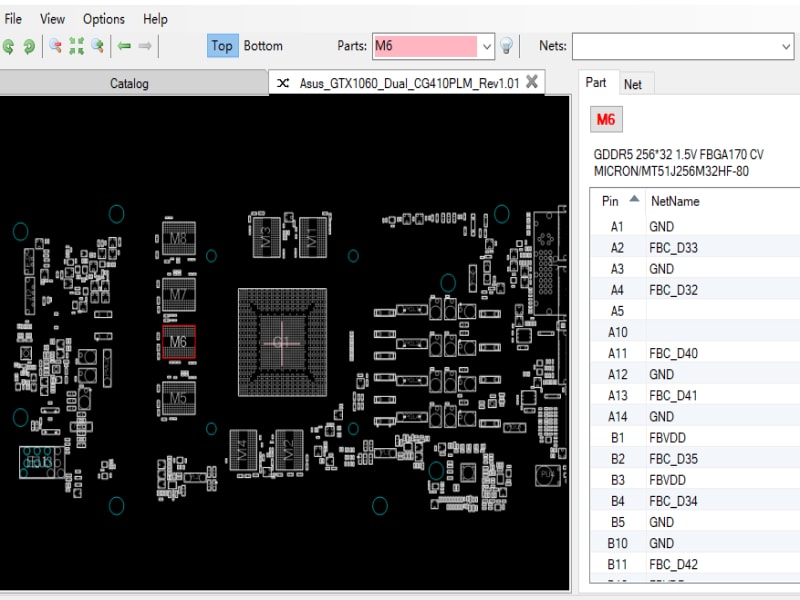Screen dimensions: 800x600
Task: Rotate the board view counter-clockwise
Action: 9,46
